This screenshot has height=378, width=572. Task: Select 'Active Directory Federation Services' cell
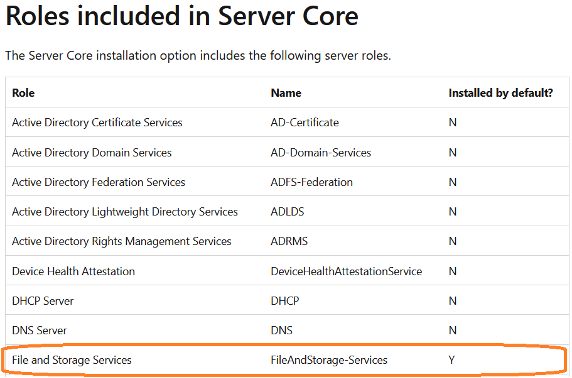98,182
